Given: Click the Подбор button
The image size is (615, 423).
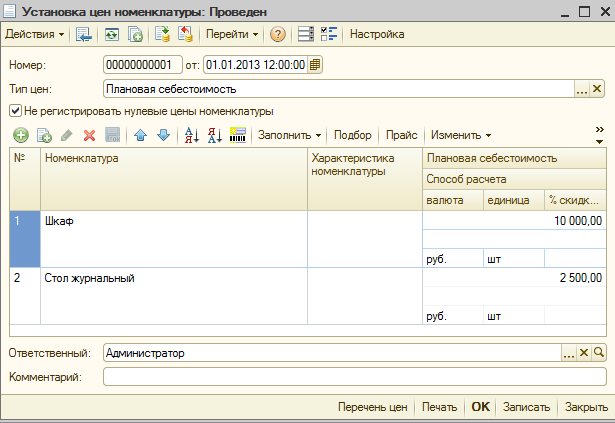Looking at the screenshot, I should (353, 135).
